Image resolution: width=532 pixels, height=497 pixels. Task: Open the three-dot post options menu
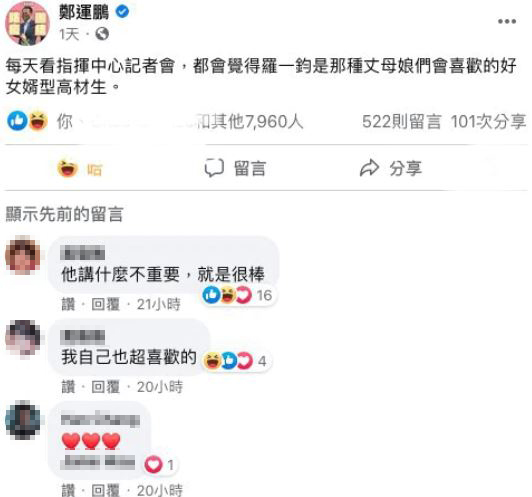pos(507,21)
